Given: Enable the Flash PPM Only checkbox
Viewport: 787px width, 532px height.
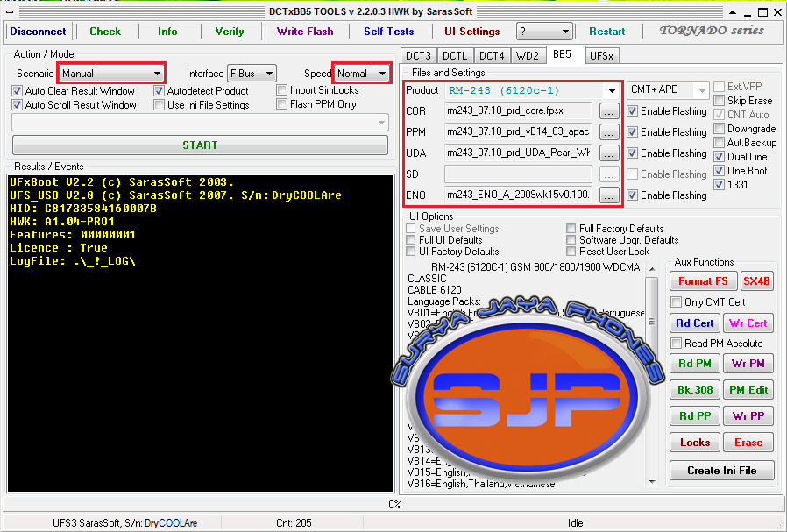Looking at the screenshot, I should coord(282,104).
